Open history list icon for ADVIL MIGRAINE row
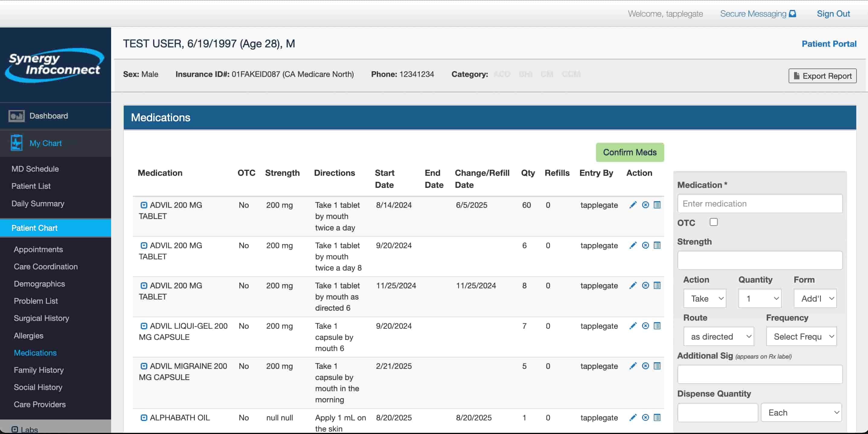Image resolution: width=868 pixels, height=434 pixels. [x=657, y=366]
